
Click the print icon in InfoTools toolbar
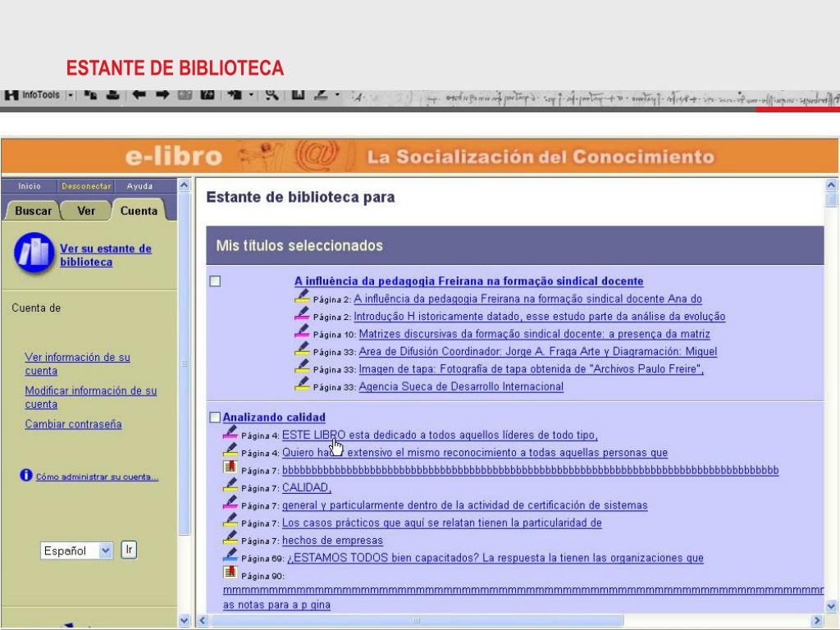(112, 96)
